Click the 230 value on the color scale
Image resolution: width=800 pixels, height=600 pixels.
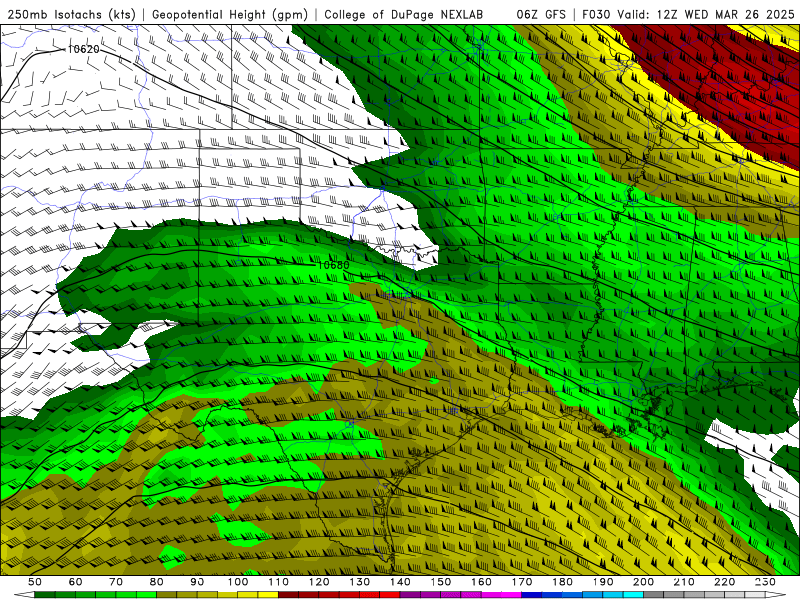(x=765, y=582)
